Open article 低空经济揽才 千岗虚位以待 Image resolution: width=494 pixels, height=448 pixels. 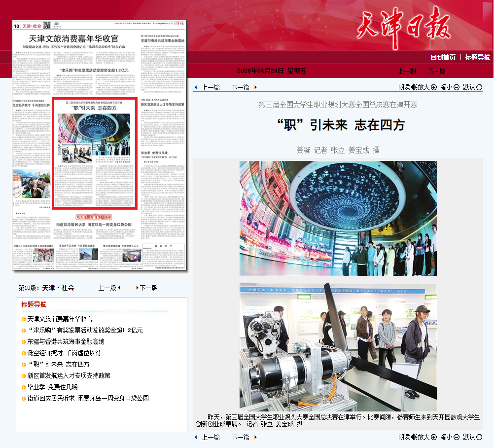[x=64, y=353]
